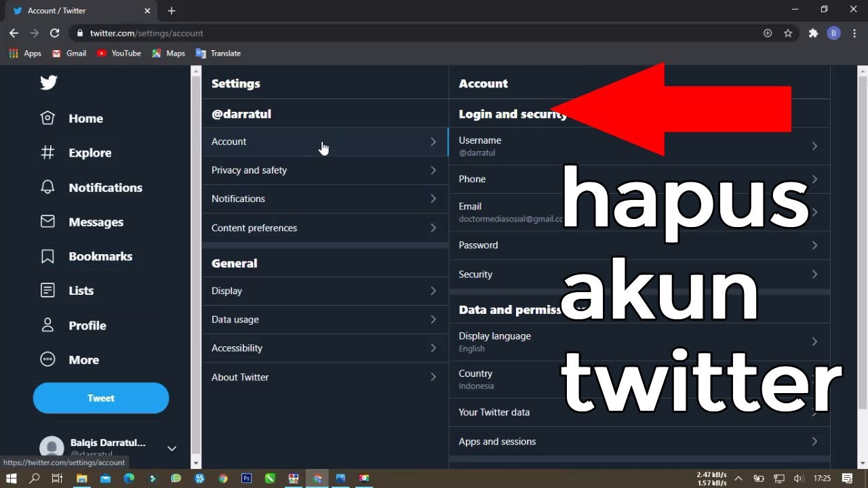Open Lists icon in sidebar

coord(47,290)
